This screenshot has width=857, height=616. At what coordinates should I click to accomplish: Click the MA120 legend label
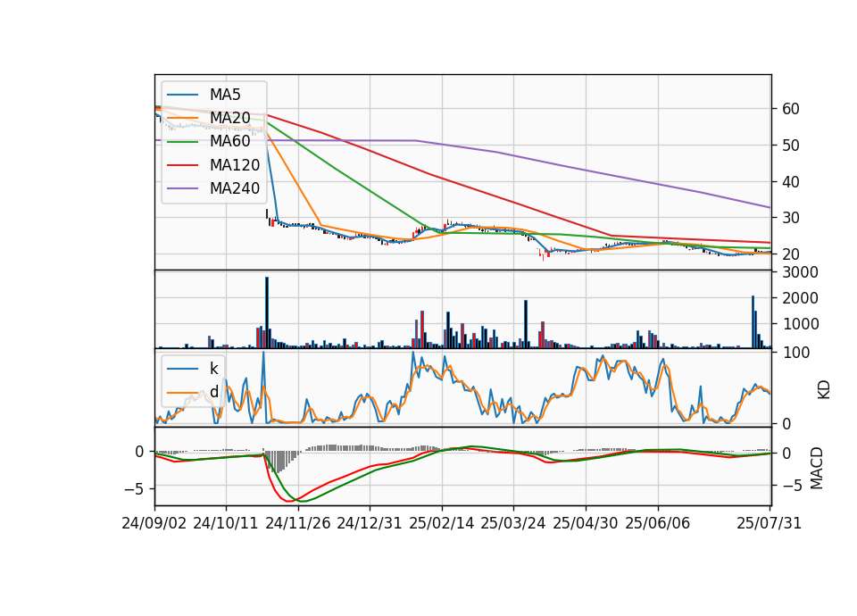(235, 165)
